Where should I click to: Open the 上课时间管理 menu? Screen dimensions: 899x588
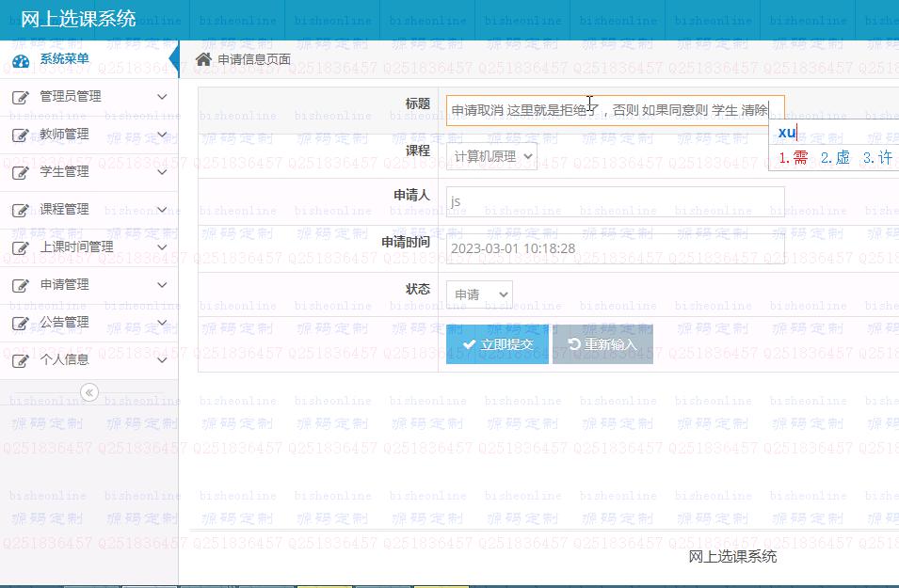(x=88, y=247)
